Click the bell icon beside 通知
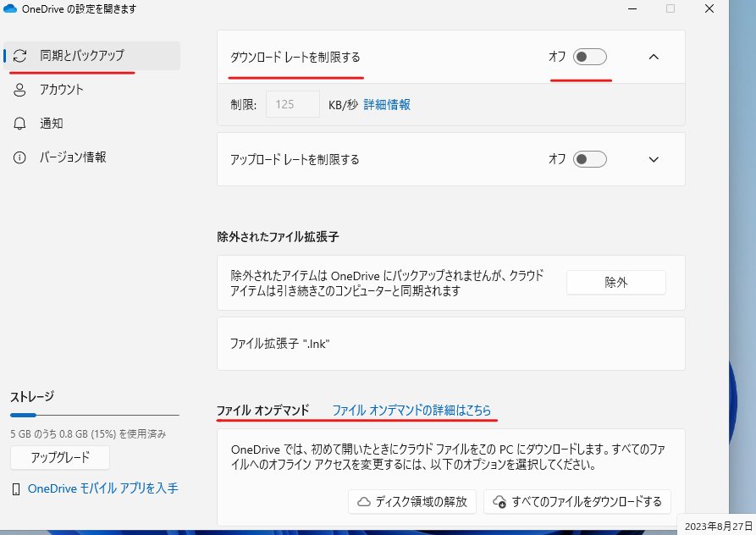This screenshot has width=756, height=535. (19, 124)
